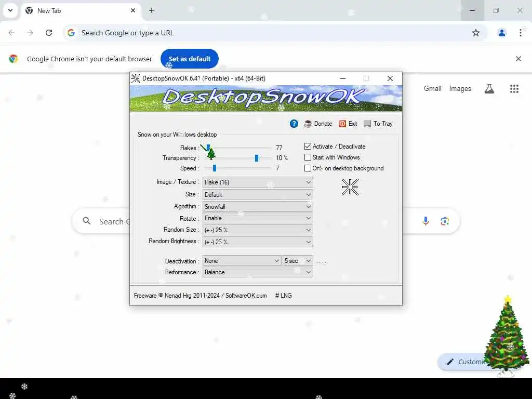Close the New Tab tab
Screen dimensions: 532x399
pos(133,10)
